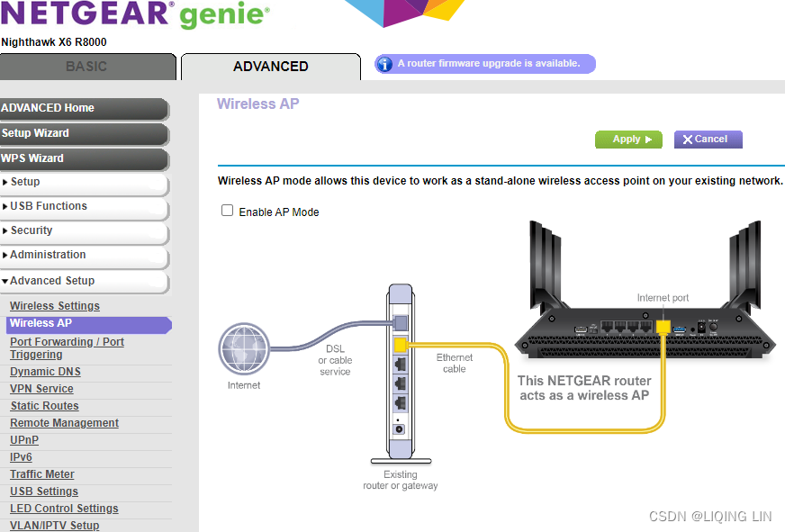This screenshot has height=532, width=785.
Task: Open the Traffic Meter page
Action: 41,473
